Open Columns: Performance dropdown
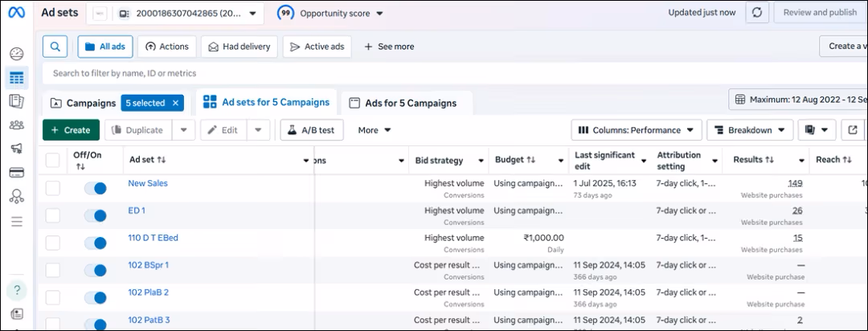The image size is (868, 331). (637, 130)
